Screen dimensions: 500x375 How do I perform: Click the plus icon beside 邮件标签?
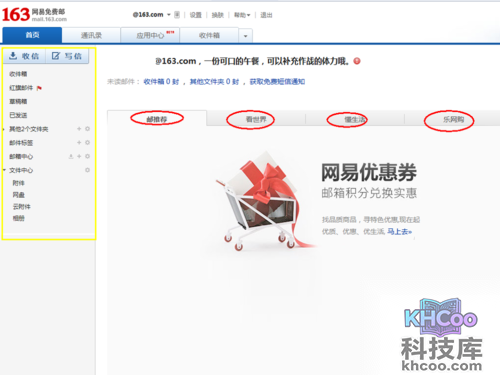coord(79,142)
